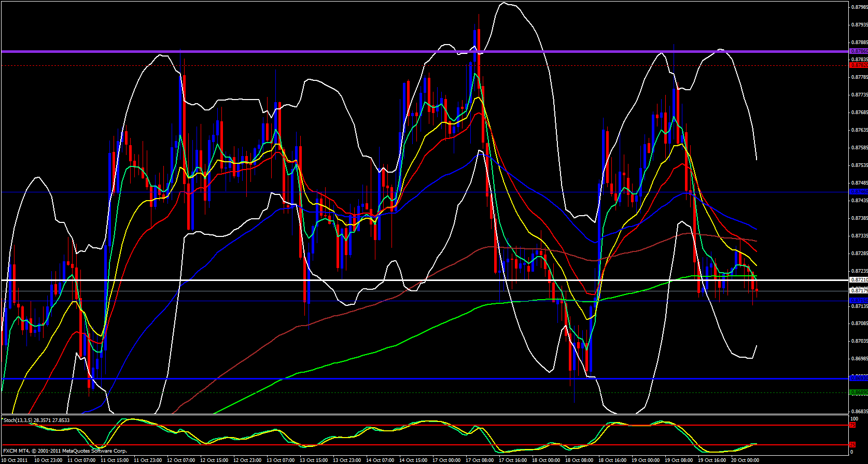The width and height of the screenshot is (868, 464).
Task: Click the current price 0.87179 label
Action: (x=858, y=290)
